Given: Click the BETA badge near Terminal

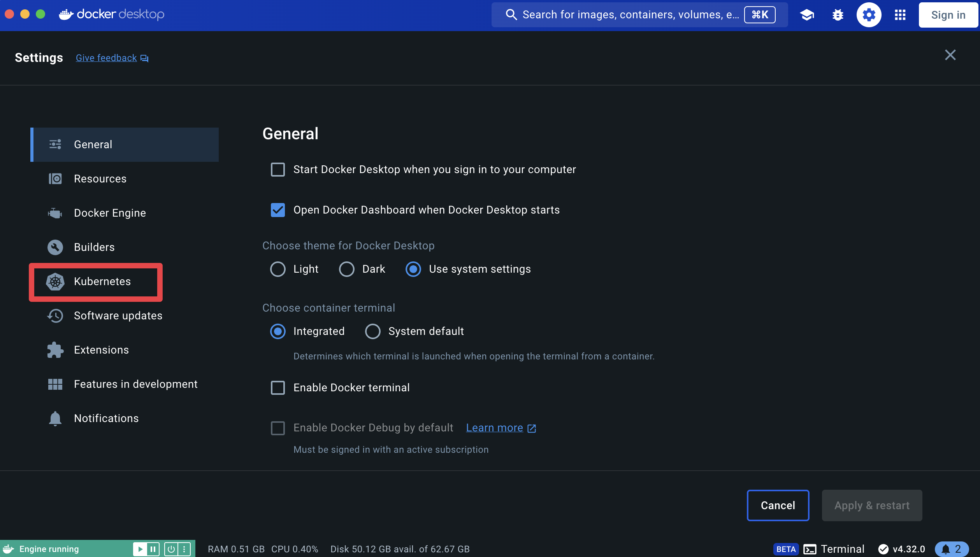Looking at the screenshot, I should [786, 549].
